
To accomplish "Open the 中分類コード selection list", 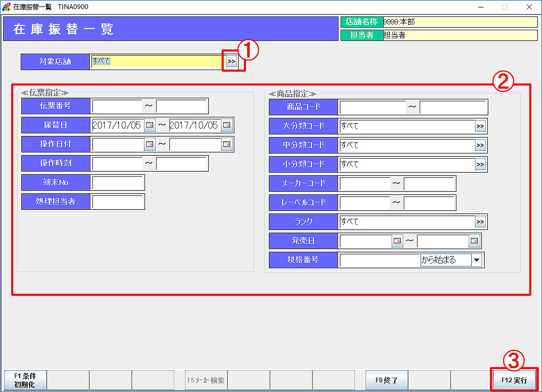I will click(480, 145).
